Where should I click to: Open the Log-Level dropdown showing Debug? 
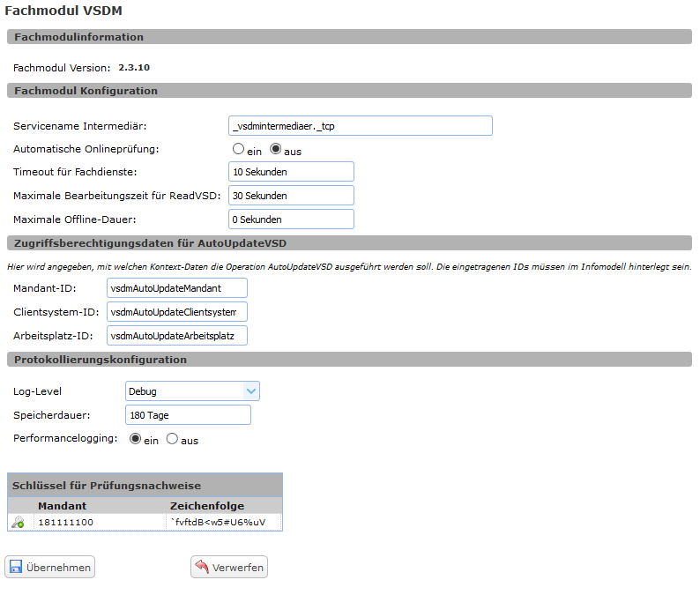pyautogui.click(x=192, y=390)
